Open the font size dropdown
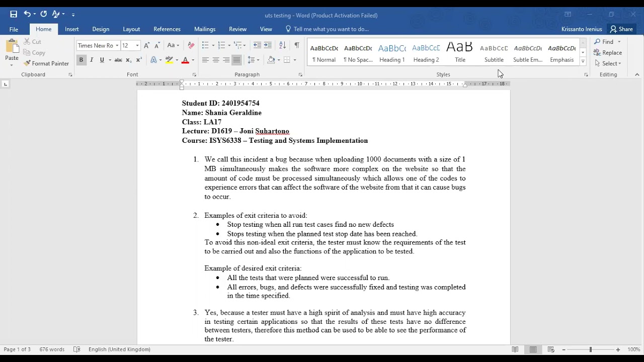This screenshot has height=362, width=644. (x=137, y=46)
